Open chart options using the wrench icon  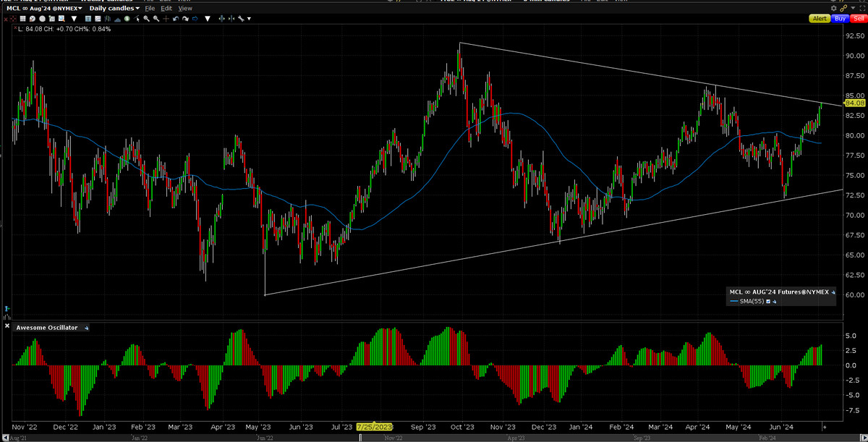242,19
